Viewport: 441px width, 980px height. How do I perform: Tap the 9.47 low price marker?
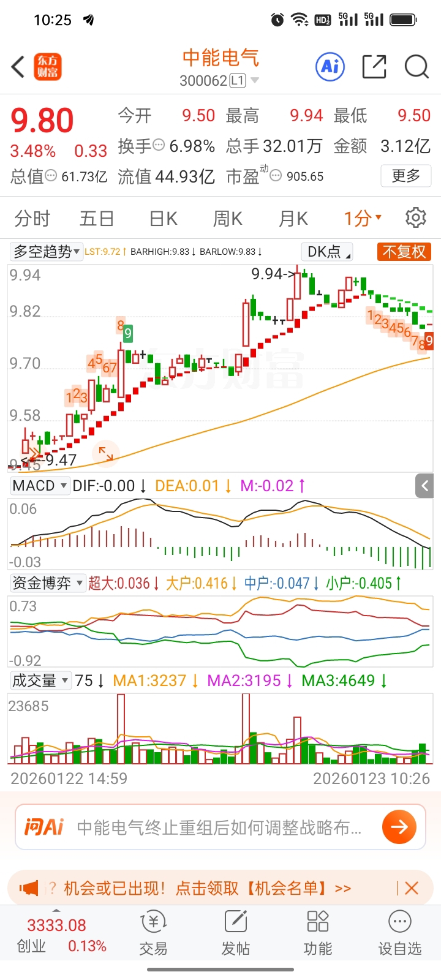point(61,460)
